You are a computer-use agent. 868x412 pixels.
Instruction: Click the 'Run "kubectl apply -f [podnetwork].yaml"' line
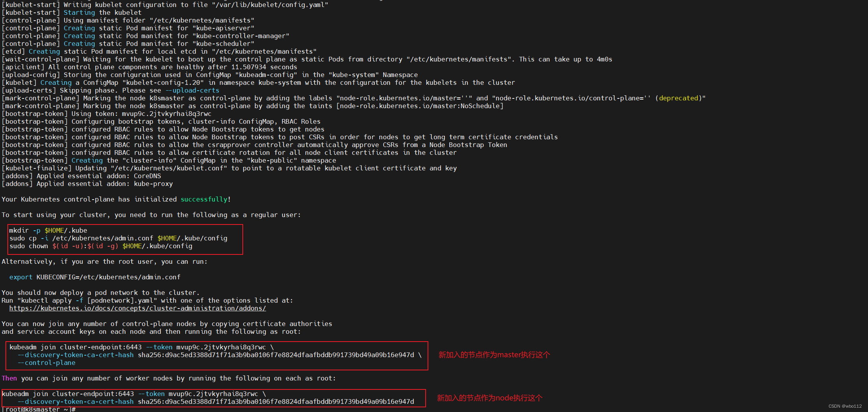[x=147, y=300]
